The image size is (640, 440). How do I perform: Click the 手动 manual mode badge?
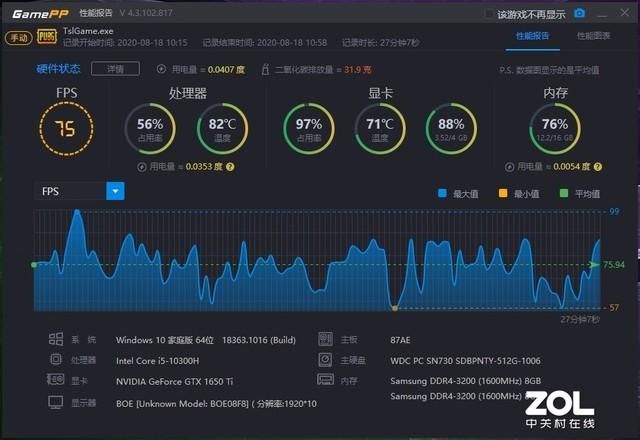tap(18, 38)
